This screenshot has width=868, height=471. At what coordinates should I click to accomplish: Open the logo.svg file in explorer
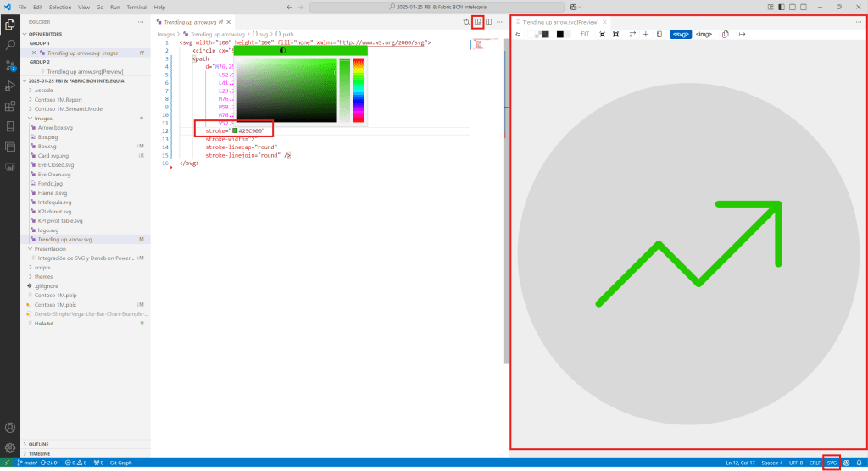[x=48, y=230]
